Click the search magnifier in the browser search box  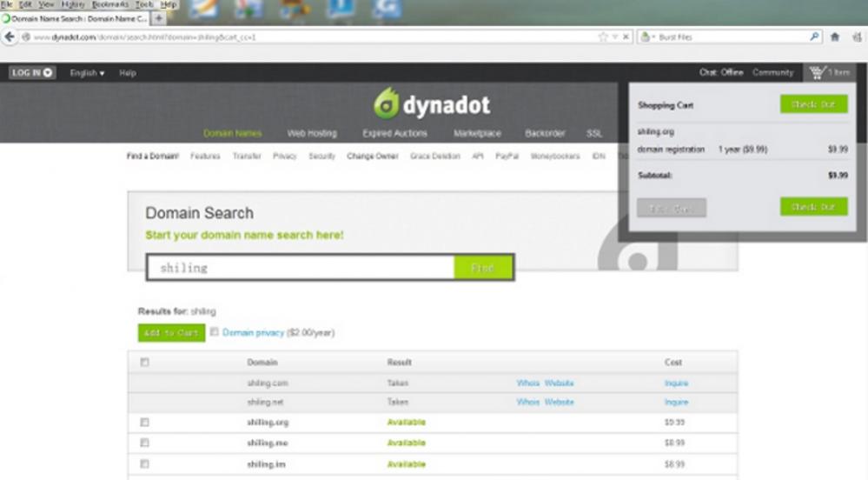814,37
